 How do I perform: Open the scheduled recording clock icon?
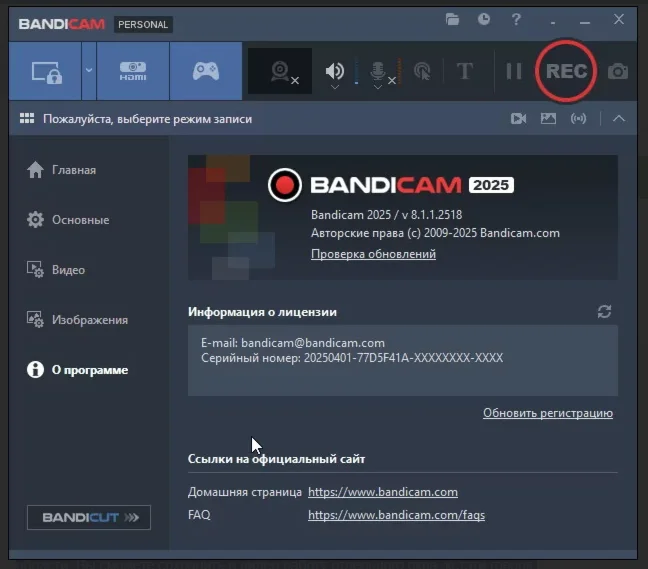pyautogui.click(x=484, y=19)
